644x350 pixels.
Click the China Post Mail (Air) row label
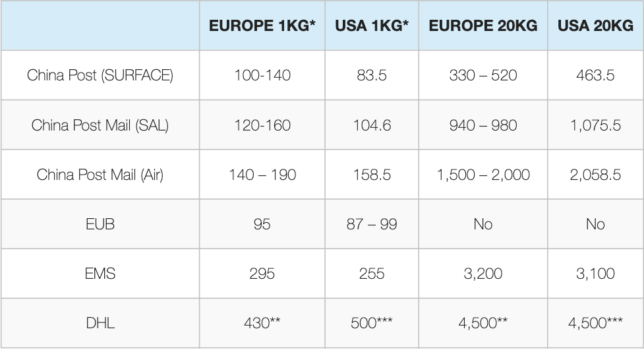point(100,175)
